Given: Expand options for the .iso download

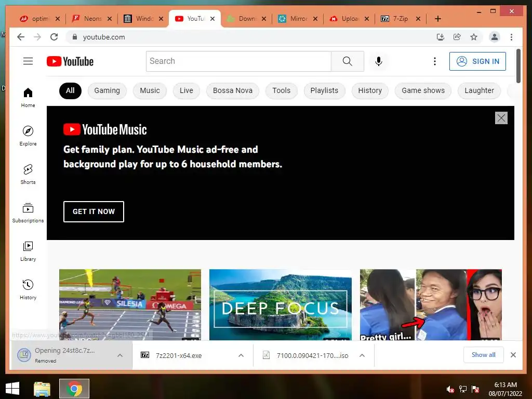Looking at the screenshot, I should tap(362, 355).
